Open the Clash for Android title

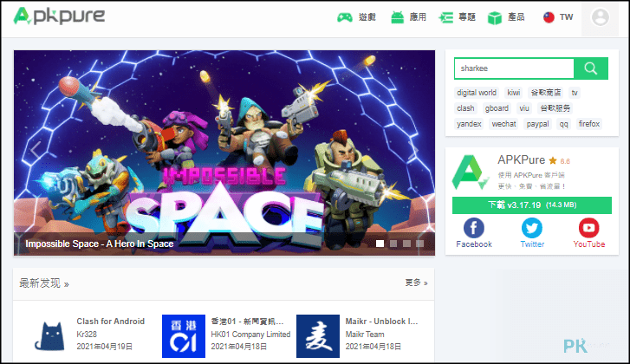coord(111,322)
